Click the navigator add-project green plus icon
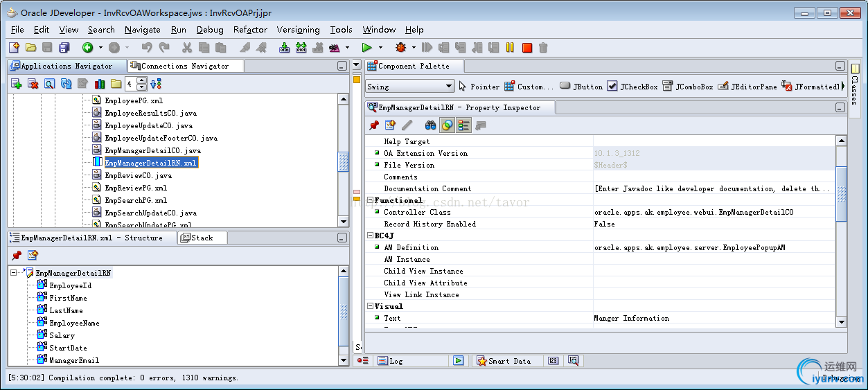 pyautogui.click(x=17, y=84)
